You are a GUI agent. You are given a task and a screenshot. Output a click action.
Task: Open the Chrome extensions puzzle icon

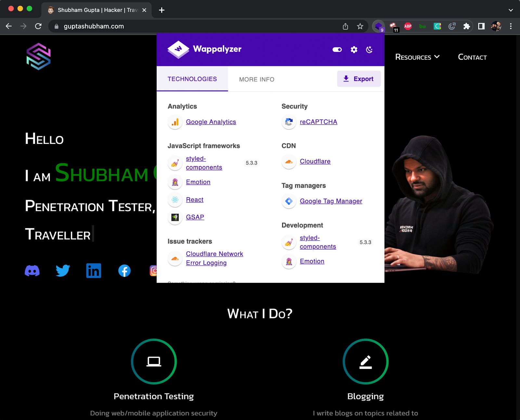(466, 26)
